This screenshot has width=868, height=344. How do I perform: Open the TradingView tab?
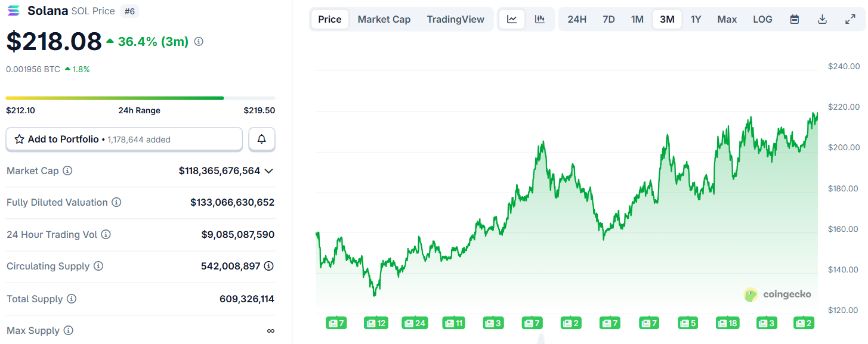(455, 18)
